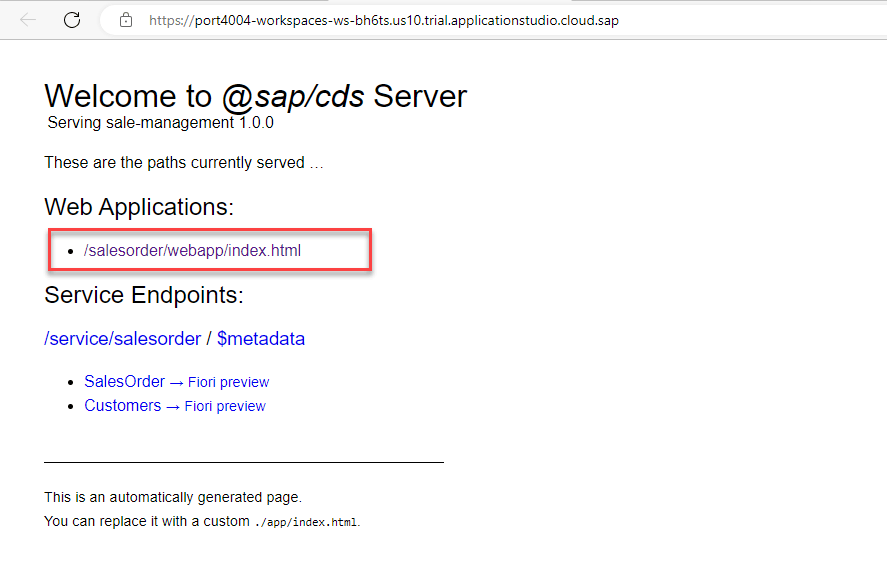Click the "Serving sale-management 1.0.0" text
The width and height of the screenshot is (887, 577).
(x=160, y=123)
